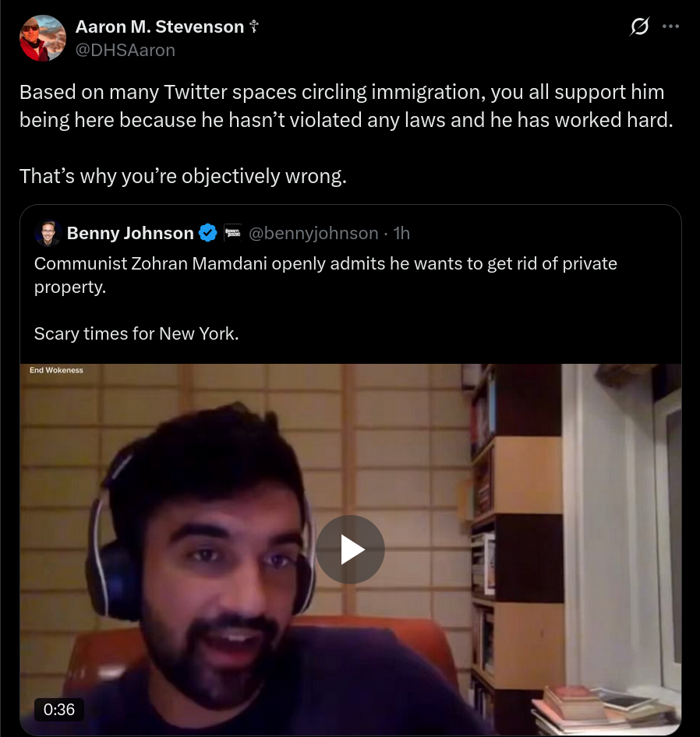Click the Aaron M. Stevenson display name
This screenshot has width=700, height=737.
[160, 26]
